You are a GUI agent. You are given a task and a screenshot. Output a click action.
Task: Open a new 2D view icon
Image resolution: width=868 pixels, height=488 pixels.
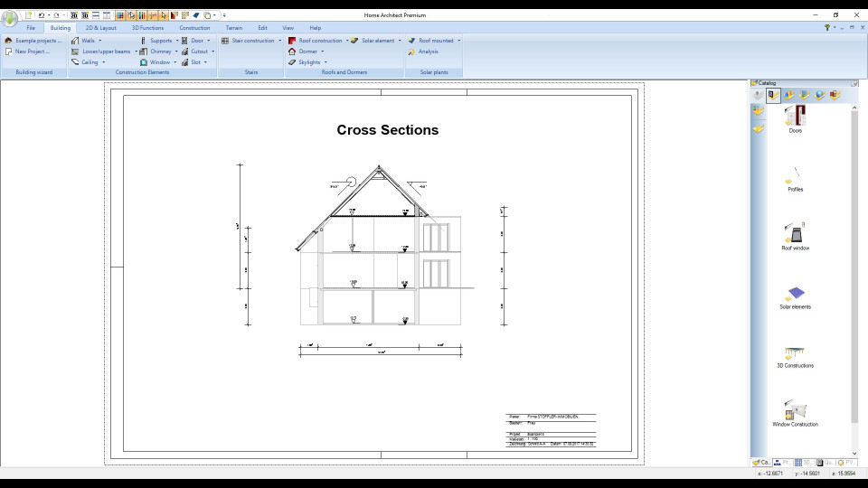coord(73,15)
